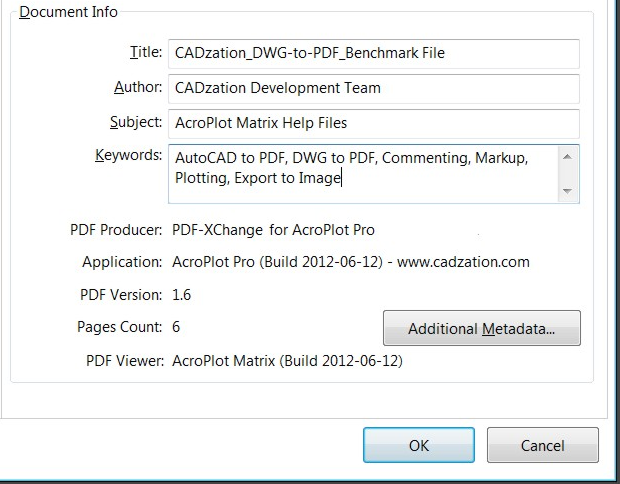The height and width of the screenshot is (484, 620).
Task: Click the Title label
Action: pos(146,52)
